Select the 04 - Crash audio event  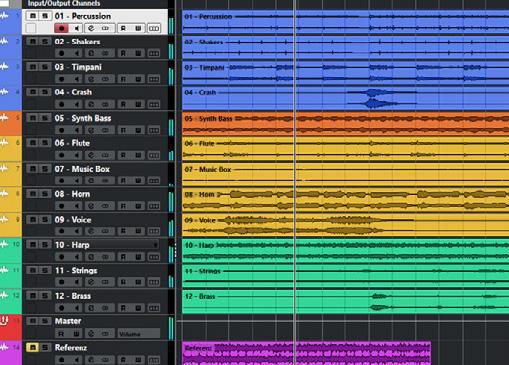point(345,98)
